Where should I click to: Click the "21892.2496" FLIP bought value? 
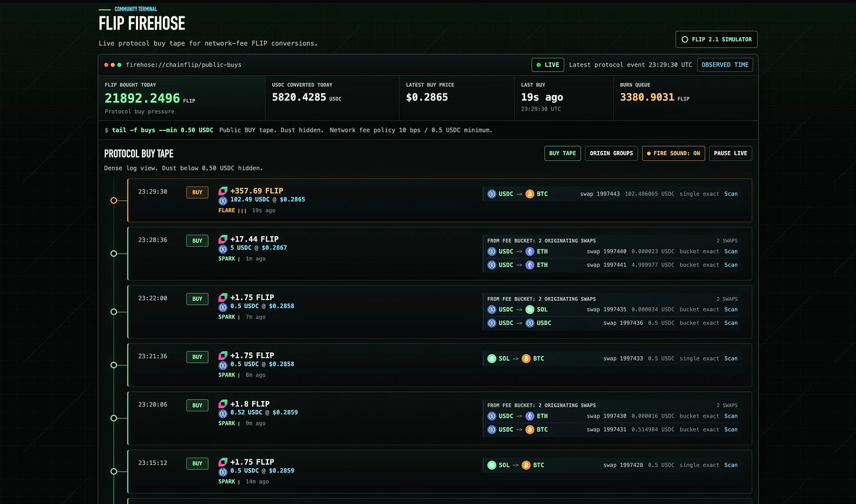tap(142, 98)
